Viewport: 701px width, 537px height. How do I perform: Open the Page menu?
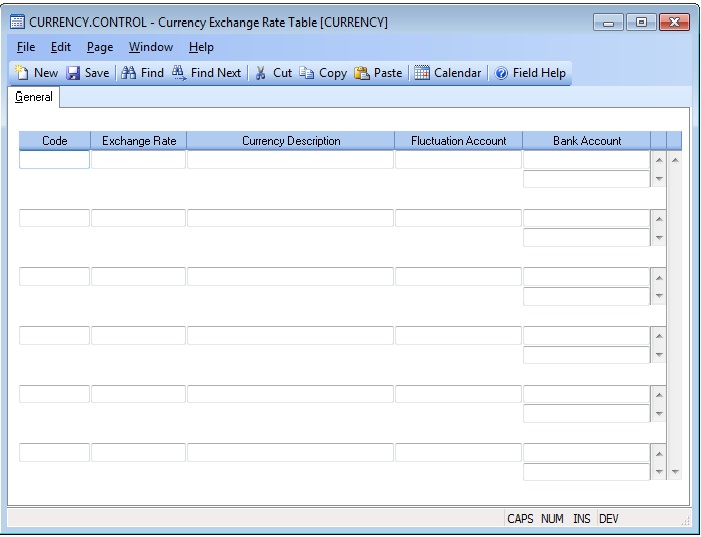pyautogui.click(x=100, y=47)
